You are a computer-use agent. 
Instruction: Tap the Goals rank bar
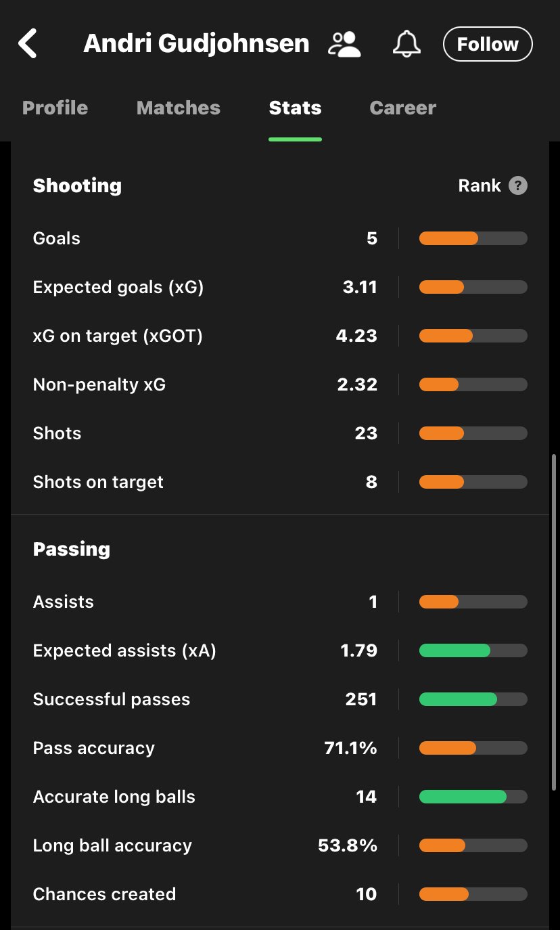(473, 238)
